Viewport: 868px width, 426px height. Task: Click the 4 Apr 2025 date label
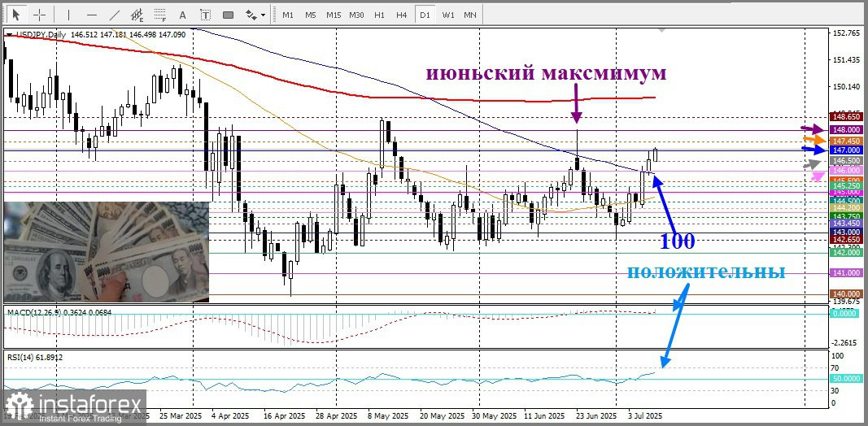click(x=231, y=415)
